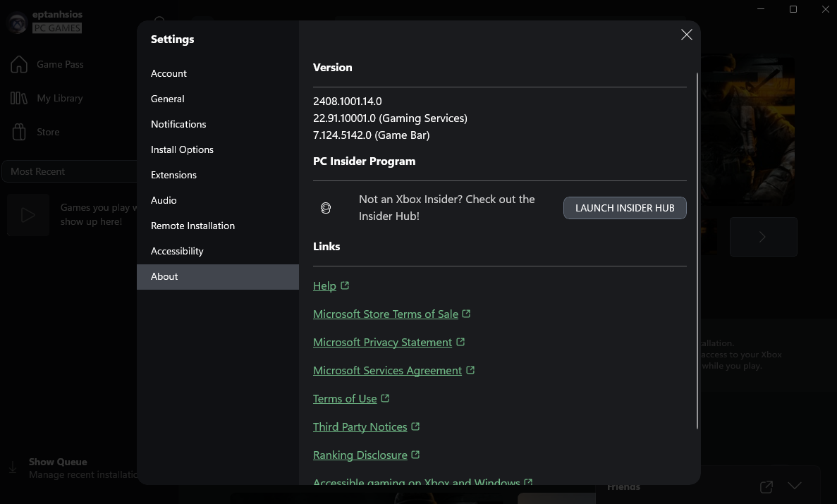Click the LAUNCH INSIDER HUB button
Viewport: 837px width, 504px height.
click(625, 208)
